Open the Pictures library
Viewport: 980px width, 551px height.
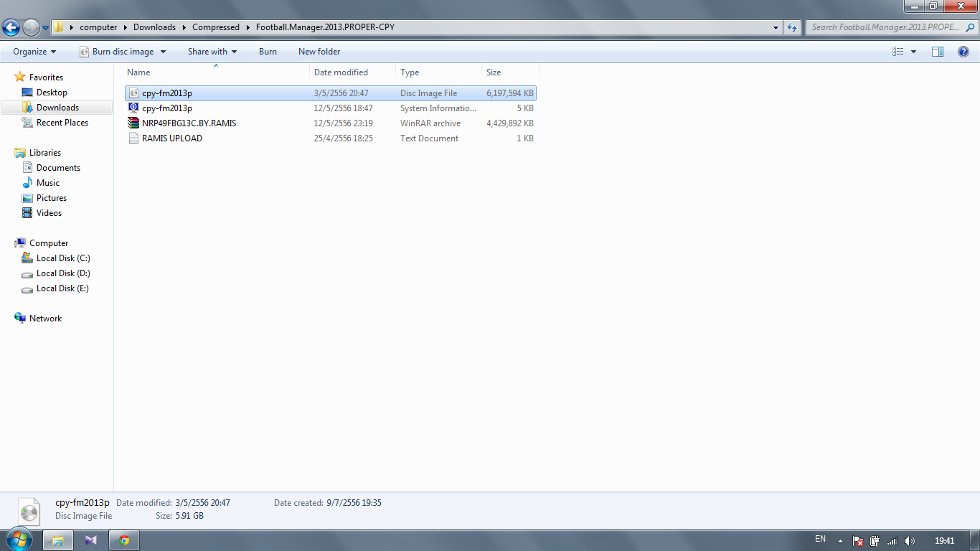click(52, 198)
